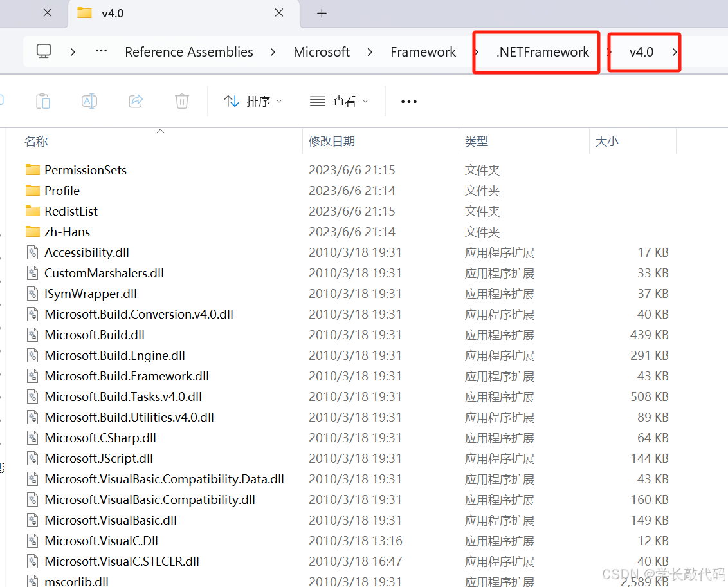728x587 pixels.
Task: Expand chevron after Microsoft in breadcrumb
Action: [x=370, y=52]
